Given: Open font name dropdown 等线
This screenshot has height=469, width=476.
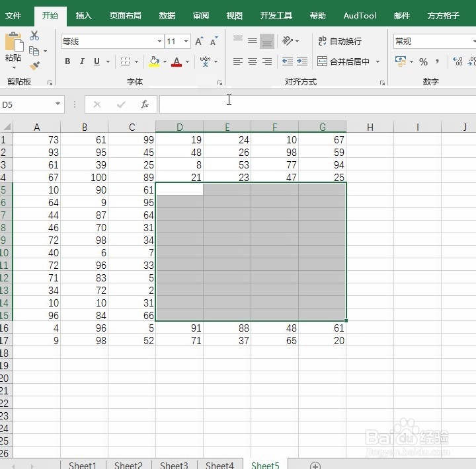Looking at the screenshot, I should tap(159, 41).
